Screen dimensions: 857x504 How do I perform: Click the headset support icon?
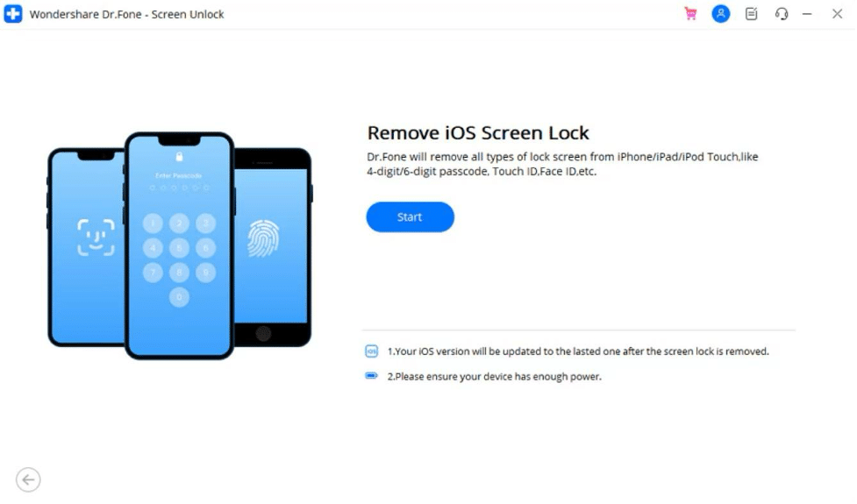click(782, 14)
